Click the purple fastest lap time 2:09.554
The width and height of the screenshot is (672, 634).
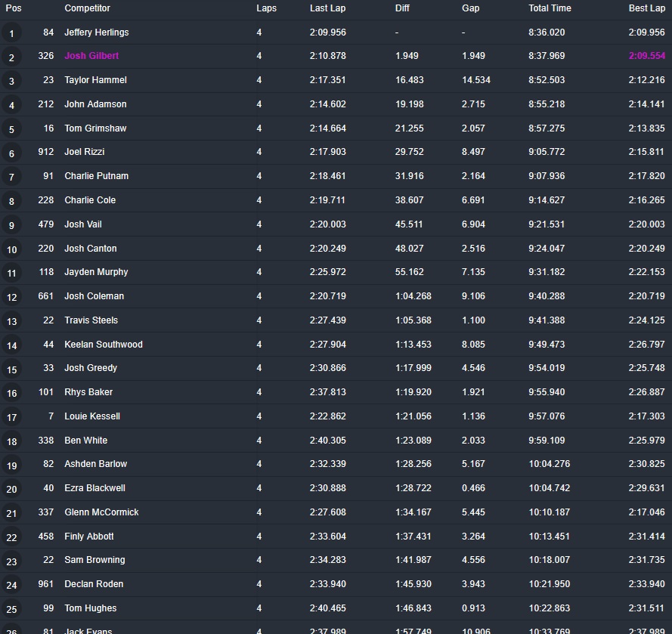click(646, 56)
